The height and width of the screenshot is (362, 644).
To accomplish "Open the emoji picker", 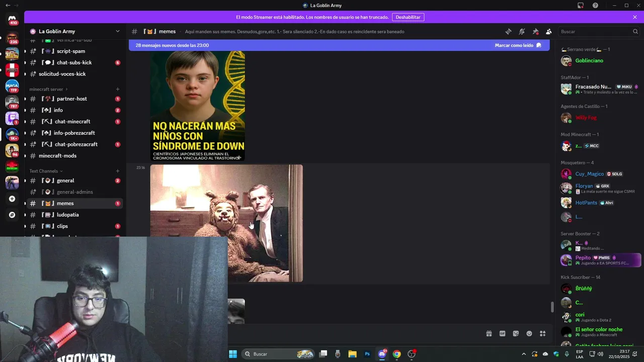I will 529,333.
